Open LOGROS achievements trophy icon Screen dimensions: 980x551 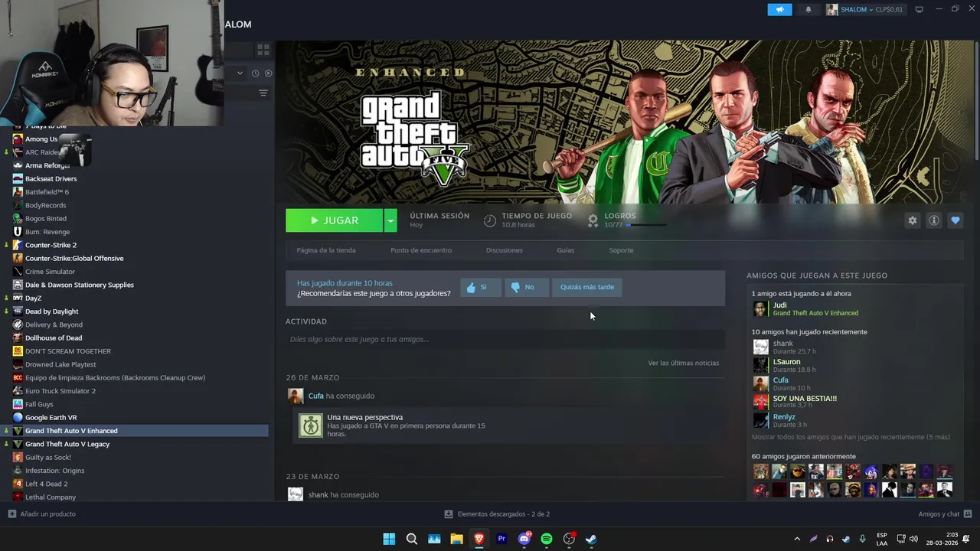[593, 220]
